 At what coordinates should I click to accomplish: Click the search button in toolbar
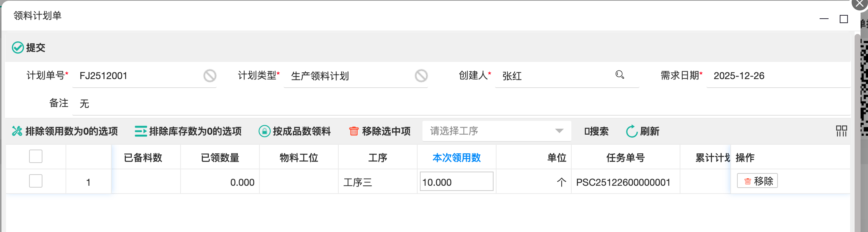(596, 131)
